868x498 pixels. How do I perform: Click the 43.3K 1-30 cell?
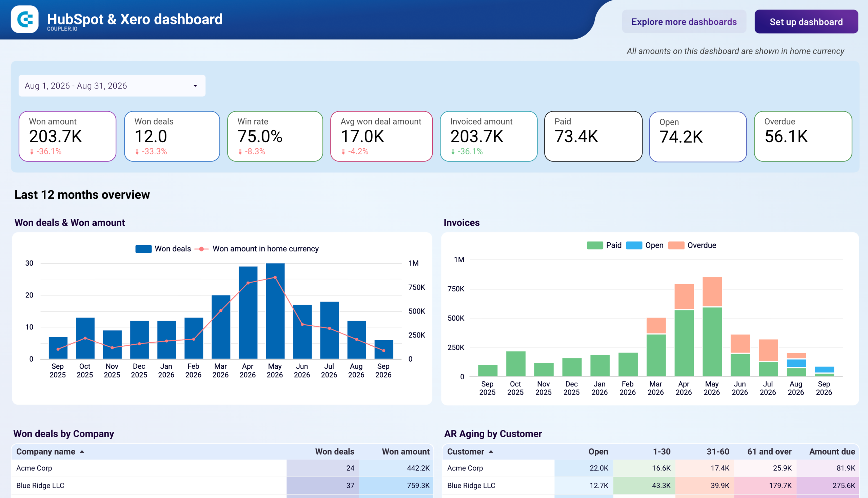click(644, 485)
